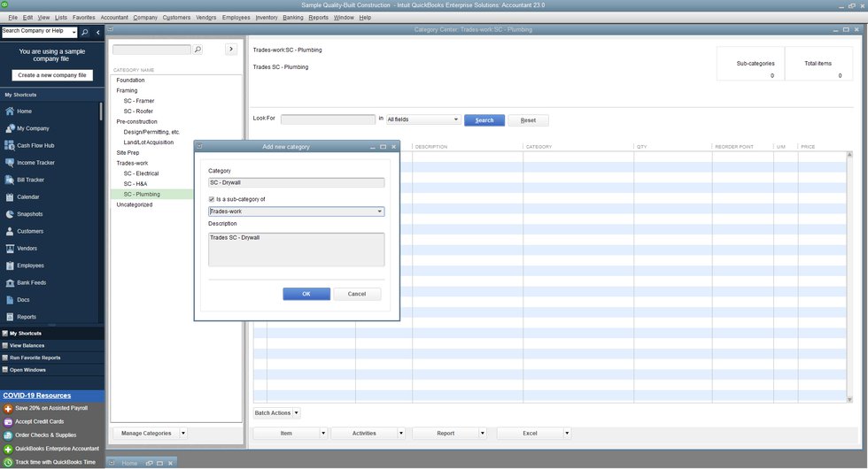Open My Company shortcut icon
This screenshot has height=469, width=868.
pyautogui.click(x=10, y=128)
